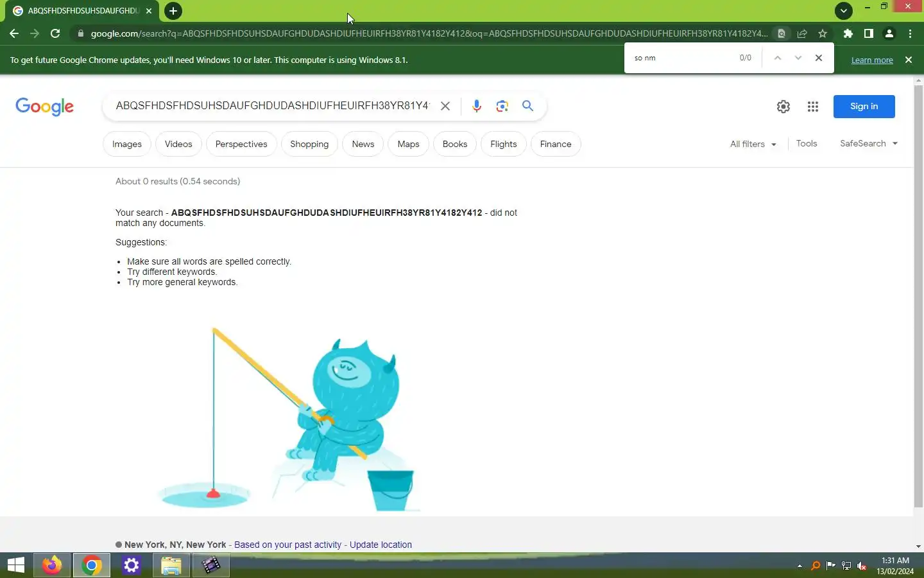Click the muted volume tray icon
924x578 pixels.
coord(862,566)
